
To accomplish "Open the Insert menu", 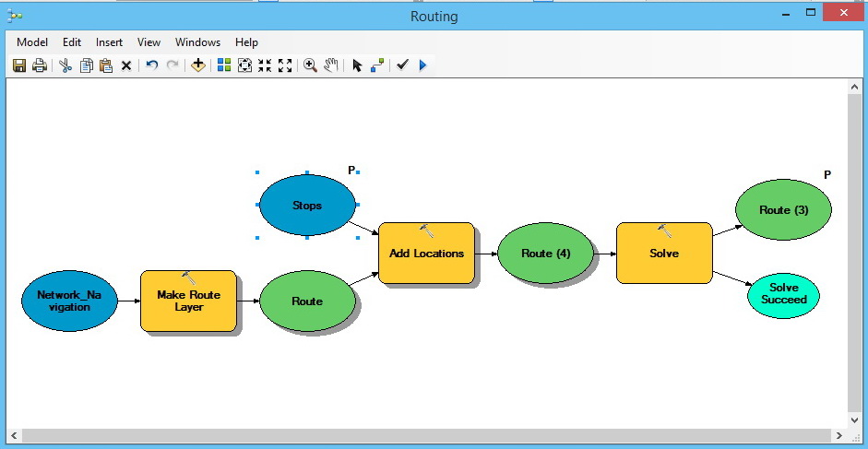I will coord(109,42).
